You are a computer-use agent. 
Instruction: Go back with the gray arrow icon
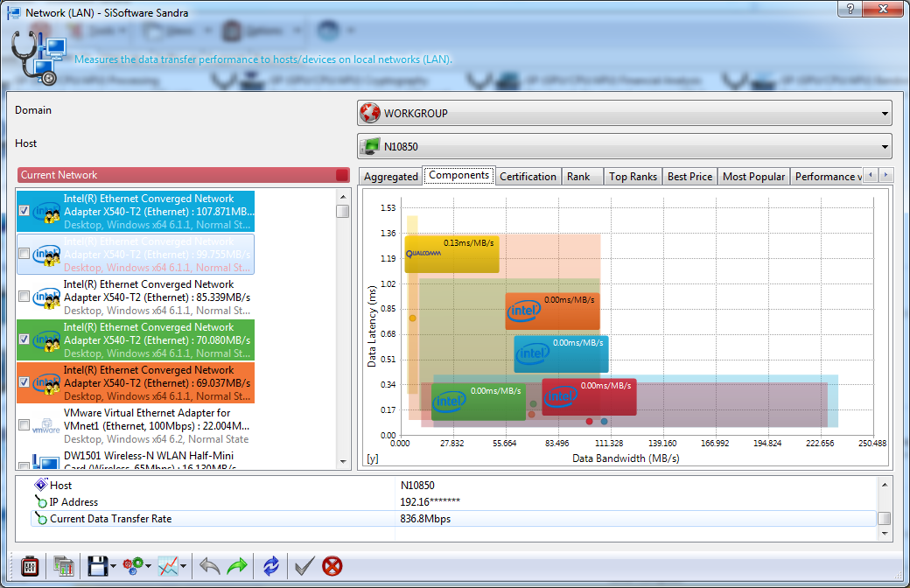tap(209, 566)
